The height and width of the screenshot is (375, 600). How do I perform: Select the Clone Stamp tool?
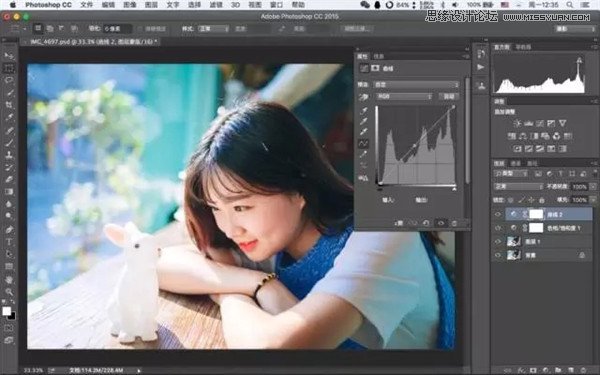click(x=8, y=155)
